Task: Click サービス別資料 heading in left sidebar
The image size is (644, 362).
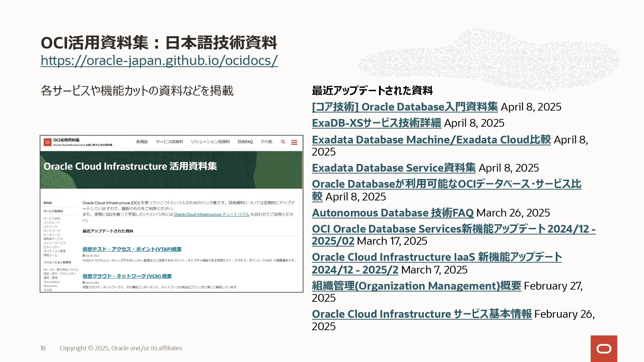Action: point(53,211)
